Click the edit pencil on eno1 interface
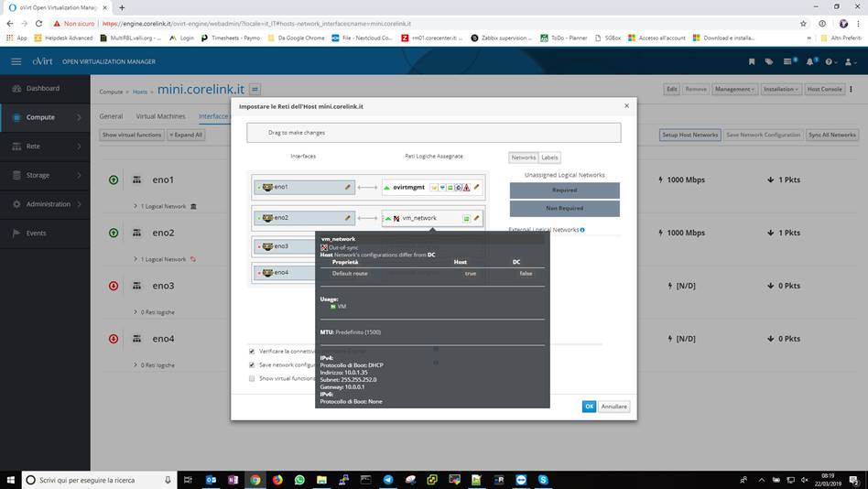The image size is (868, 489). point(348,187)
